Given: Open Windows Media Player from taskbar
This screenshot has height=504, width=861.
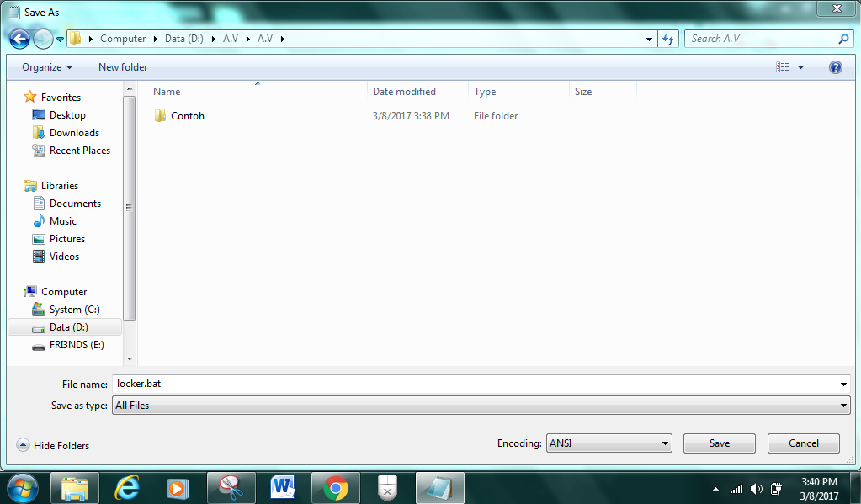Looking at the screenshot, I should pyautogui.click(x=178, y=488).
